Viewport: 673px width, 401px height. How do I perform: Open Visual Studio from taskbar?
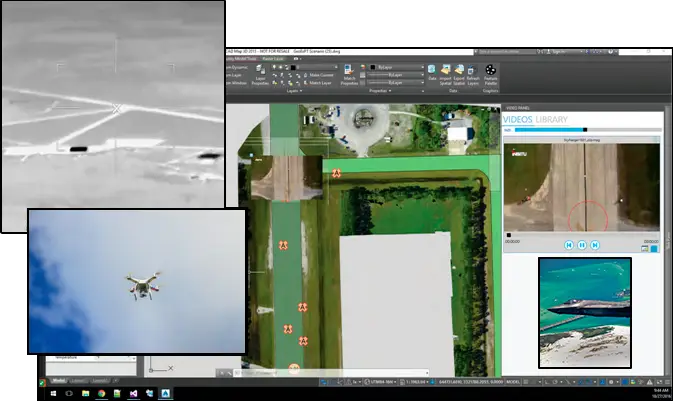pyautogui.click(x=133, y=393)
